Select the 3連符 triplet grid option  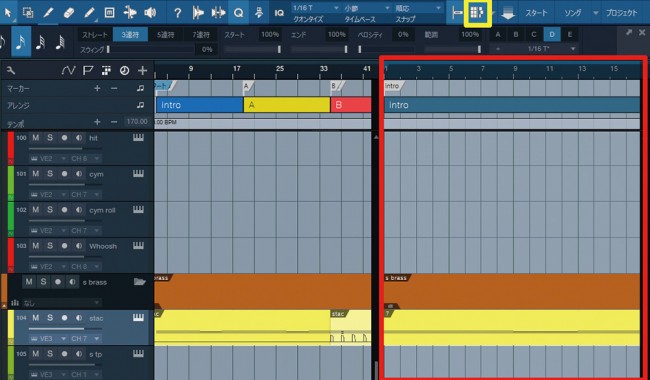[x=130, y=35]
